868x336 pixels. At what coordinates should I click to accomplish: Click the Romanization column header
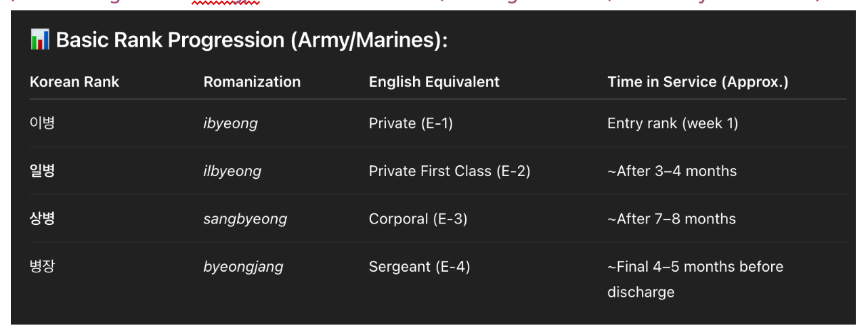[252, 82]
